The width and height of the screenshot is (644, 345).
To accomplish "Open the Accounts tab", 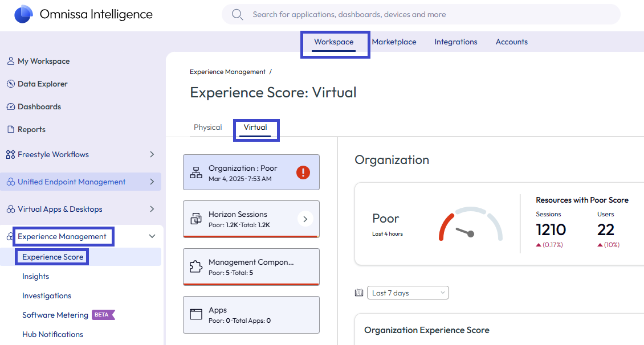I will [511, 42].
